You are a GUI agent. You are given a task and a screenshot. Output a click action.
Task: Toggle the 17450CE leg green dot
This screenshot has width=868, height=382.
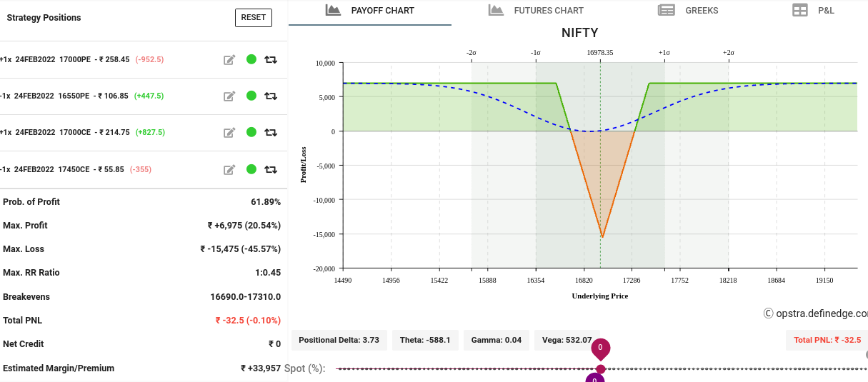pyautogui.click(x=251, y=169)
